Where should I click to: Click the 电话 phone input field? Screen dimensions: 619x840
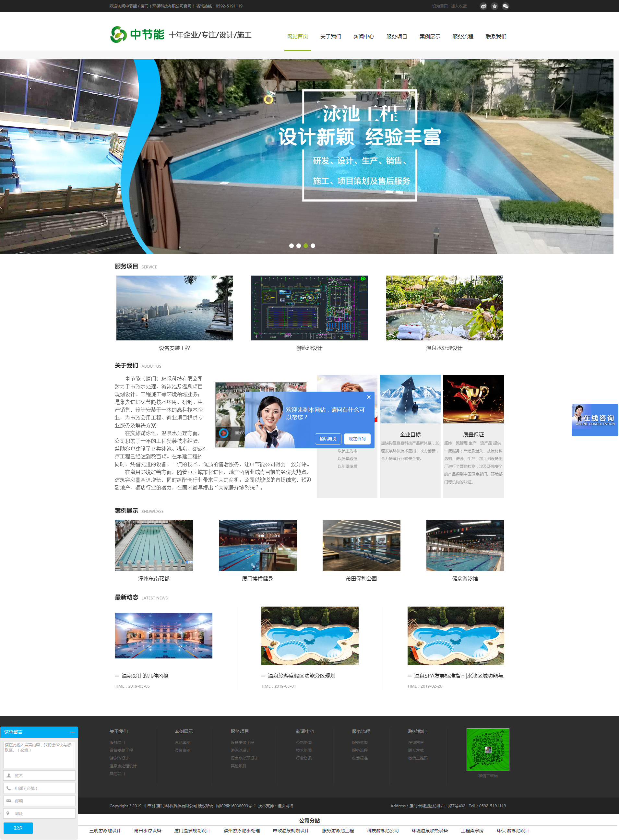point(40,788)
